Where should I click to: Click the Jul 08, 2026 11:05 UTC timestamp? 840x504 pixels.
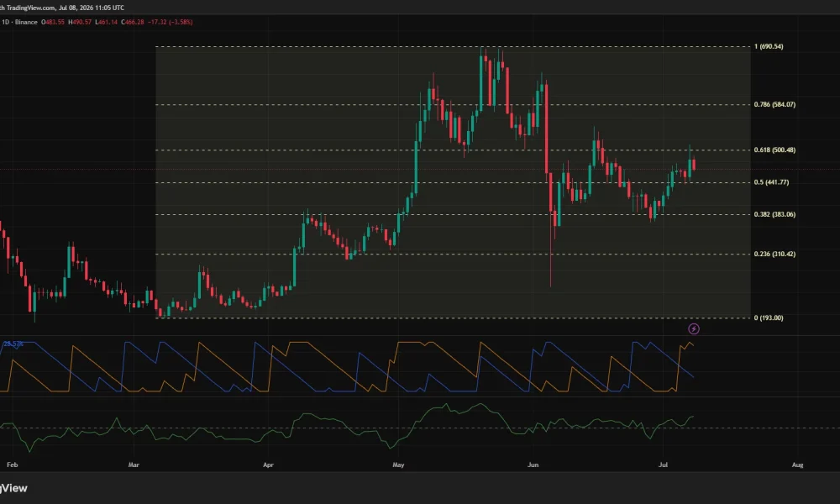tap(92, 8)
